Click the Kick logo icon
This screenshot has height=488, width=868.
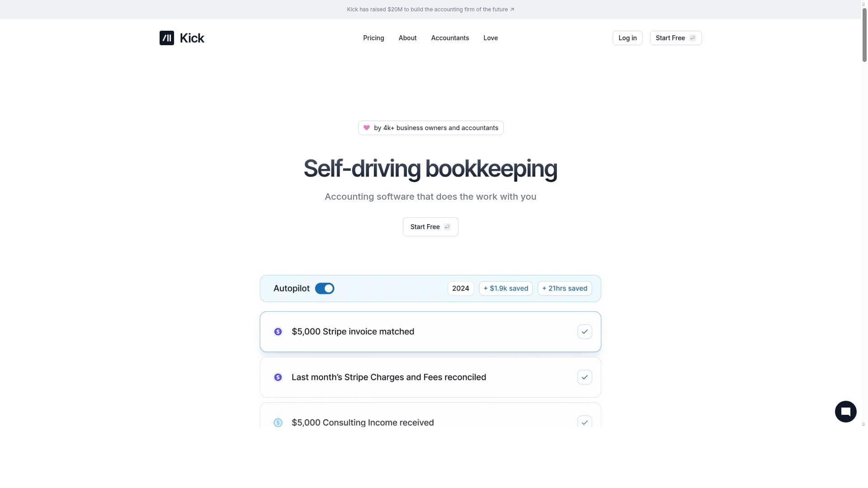coord(166,38)
